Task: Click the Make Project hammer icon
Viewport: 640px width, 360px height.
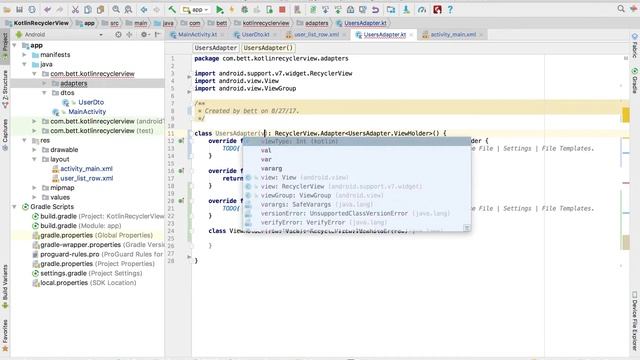Action: coord(172,9)
